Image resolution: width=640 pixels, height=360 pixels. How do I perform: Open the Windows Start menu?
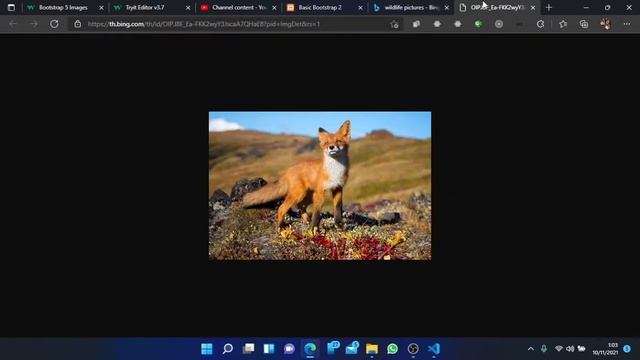pos(207,349)
